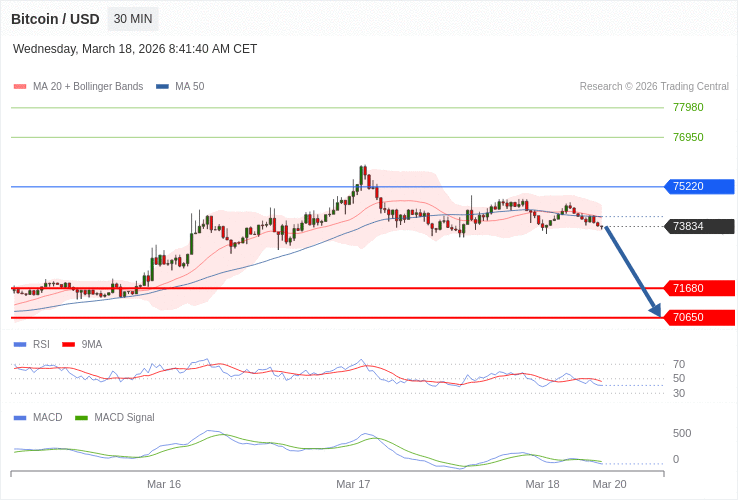Click the Bitcoin / USD title
This screenshot has width=738, height=500.
(x=55, y=19)
